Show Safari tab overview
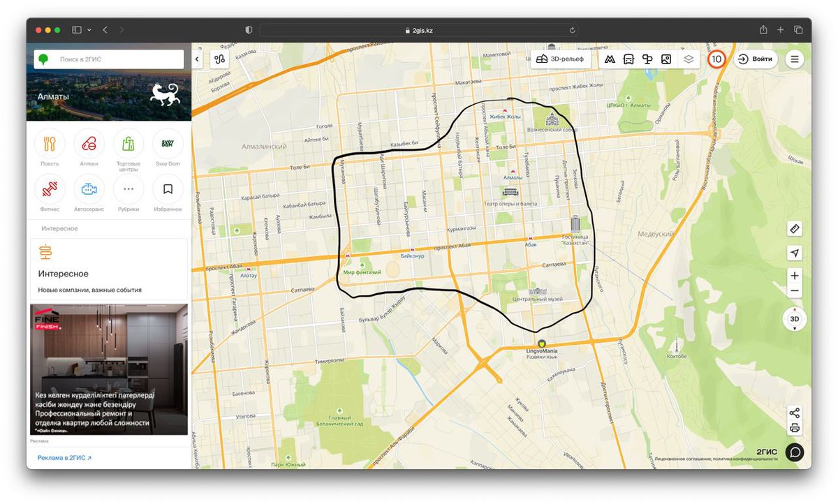 [798, 30]
